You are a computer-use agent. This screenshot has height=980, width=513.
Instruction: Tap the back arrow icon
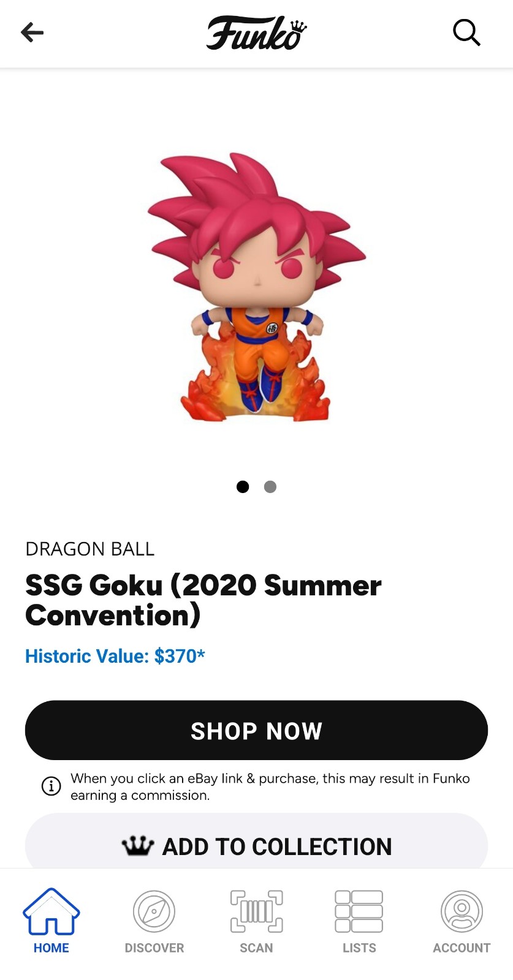[32, 32]
